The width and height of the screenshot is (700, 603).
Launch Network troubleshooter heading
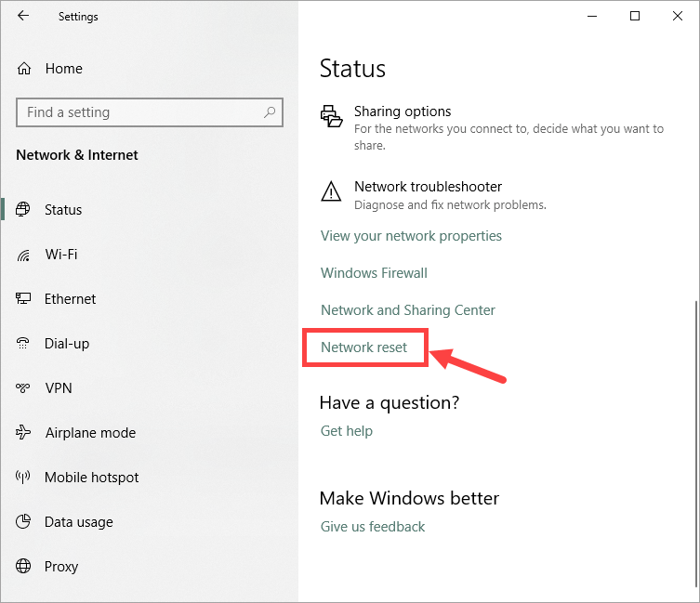[429, 187]
